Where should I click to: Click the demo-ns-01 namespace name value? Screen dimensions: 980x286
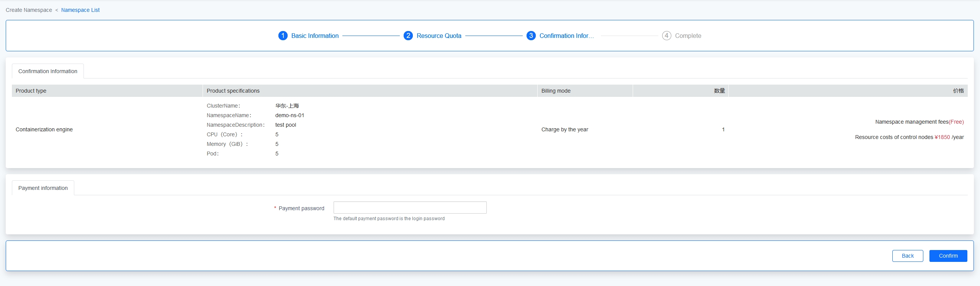pos(290,115)
